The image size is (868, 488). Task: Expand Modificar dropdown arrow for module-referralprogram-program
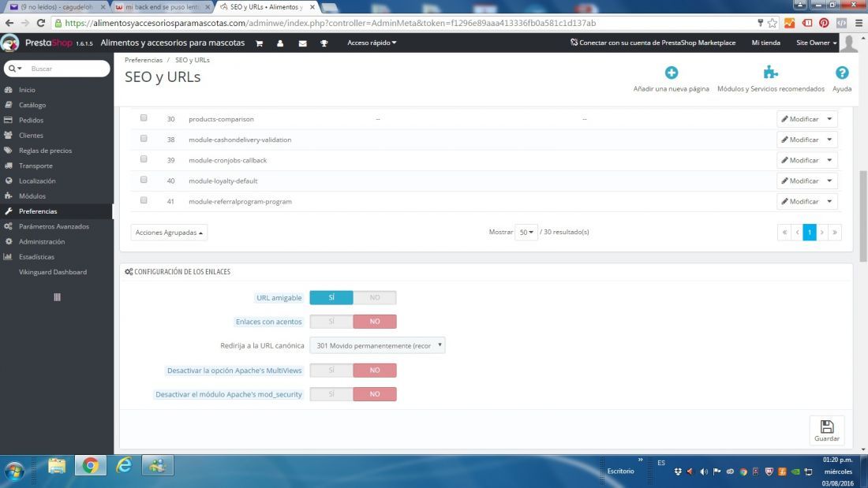tap(829, 201)
